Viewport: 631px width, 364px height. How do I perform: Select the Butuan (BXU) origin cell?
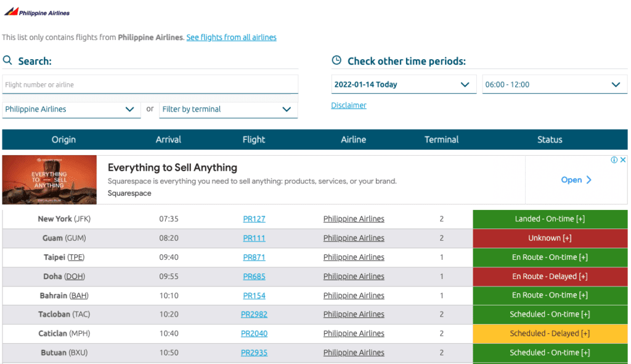(x=64, y=353)
